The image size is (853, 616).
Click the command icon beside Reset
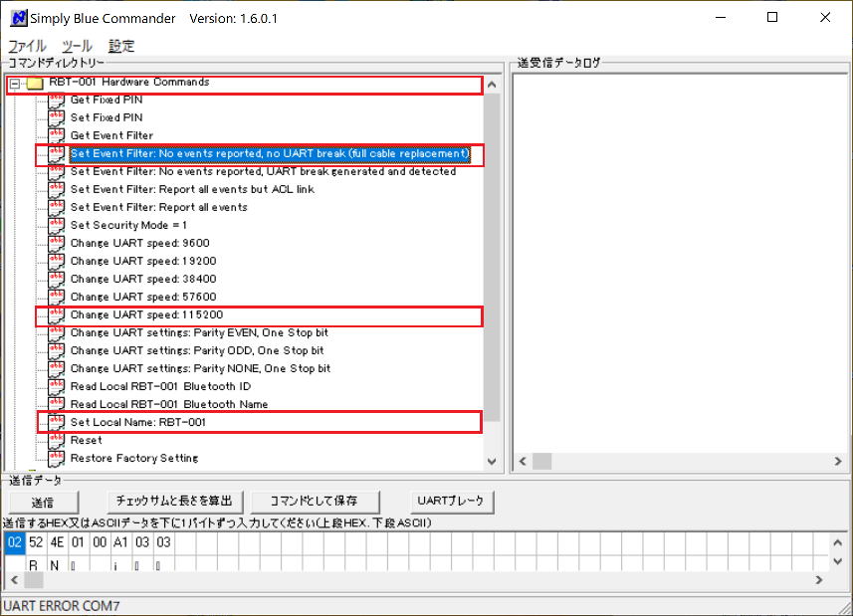(57, 441)
